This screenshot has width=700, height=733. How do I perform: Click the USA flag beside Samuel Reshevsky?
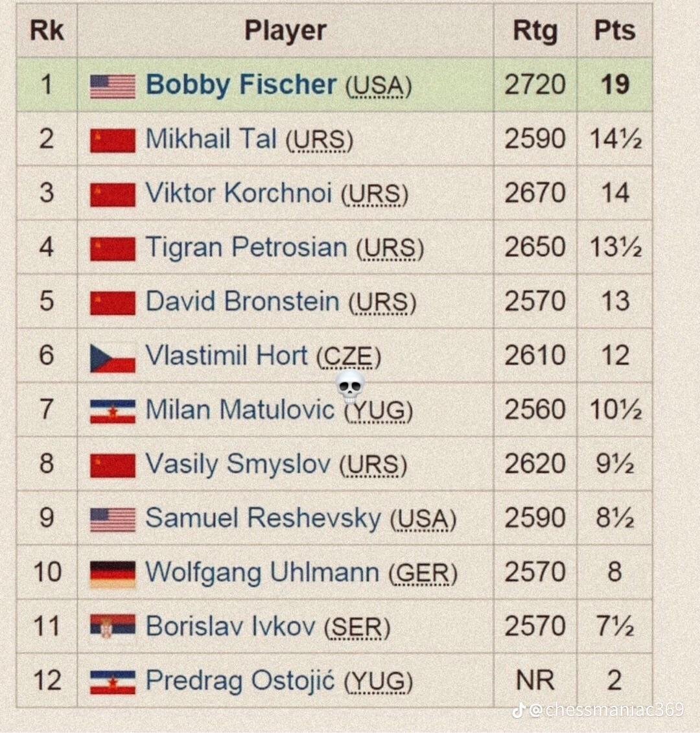coord(113,519)
